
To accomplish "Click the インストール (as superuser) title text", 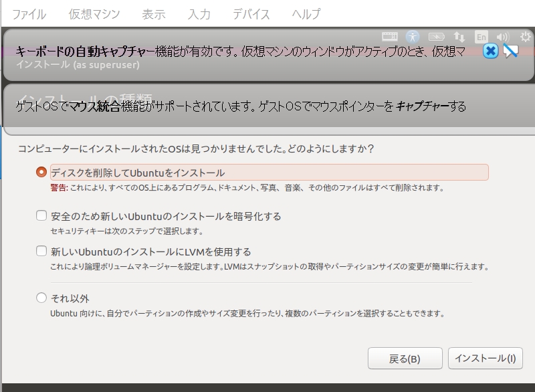I will (78, 64).
